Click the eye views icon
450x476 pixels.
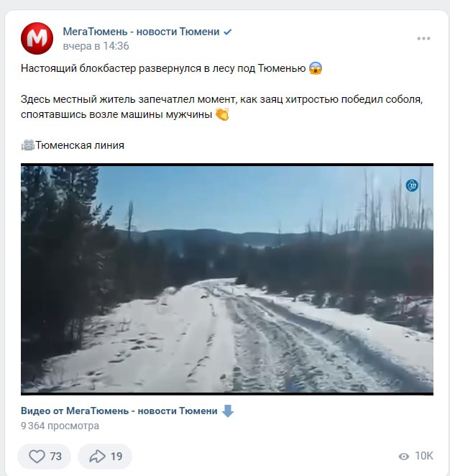[403, 457]
